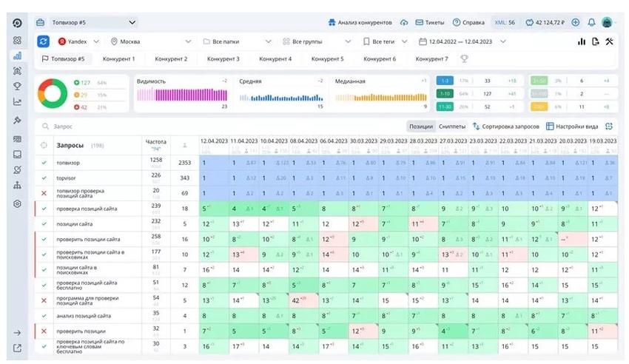Viewport: 629px width, 364px height.
Task: Open the Анализ конкурентов link
Action: pyautogui.click(x=360, y=22)
